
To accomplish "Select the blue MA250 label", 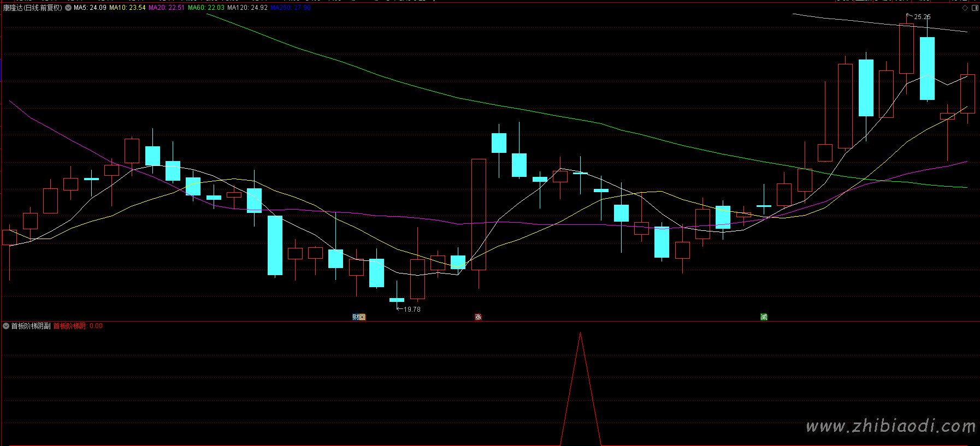I will [x=291, y=8].
